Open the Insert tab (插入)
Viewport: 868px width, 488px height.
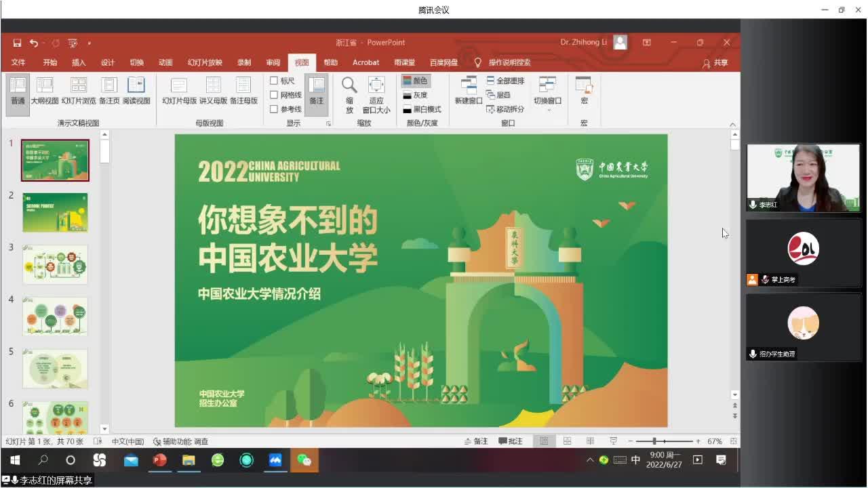pos(79,62)
